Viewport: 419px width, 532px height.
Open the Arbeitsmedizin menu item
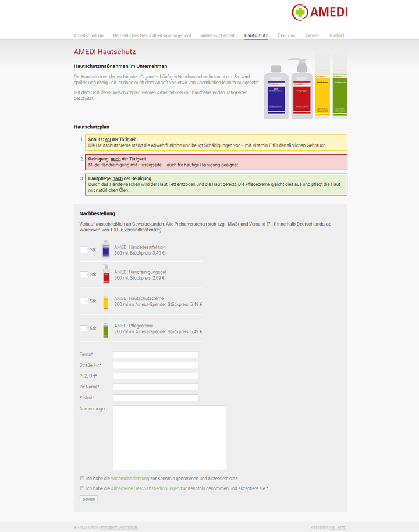pos(88,35)
